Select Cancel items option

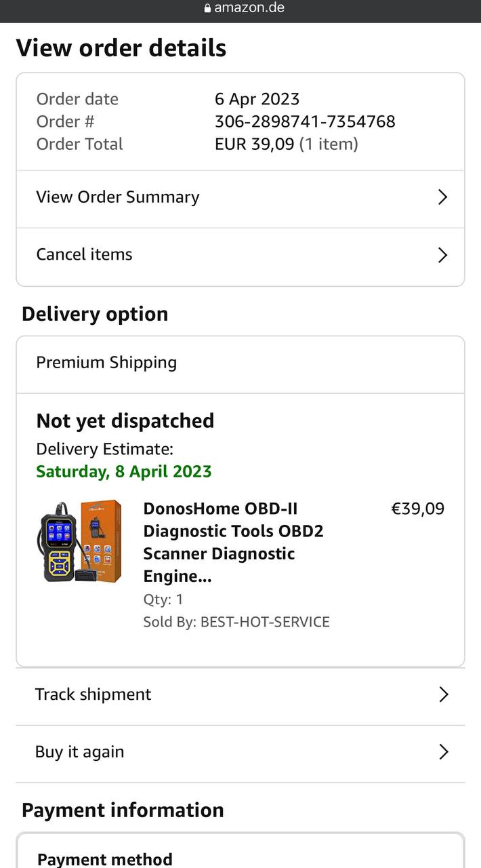click(85, 255)
